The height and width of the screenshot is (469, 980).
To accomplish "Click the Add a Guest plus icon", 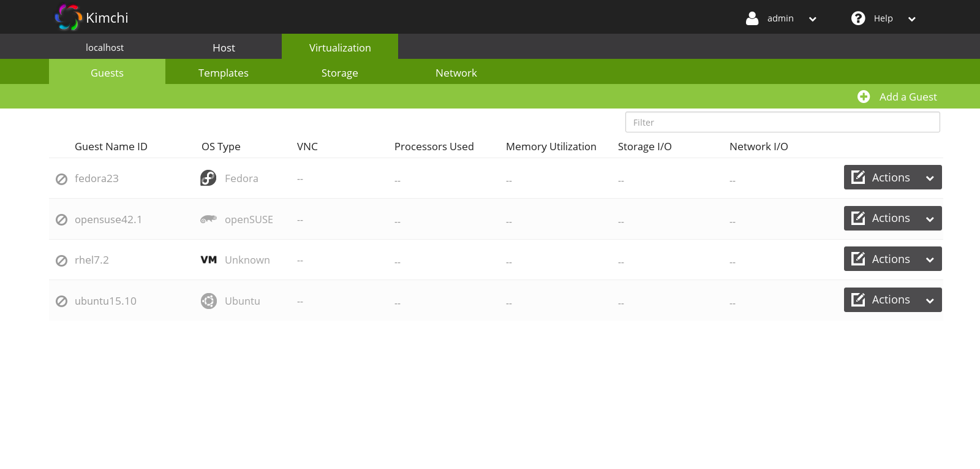I will click(864, 97).
